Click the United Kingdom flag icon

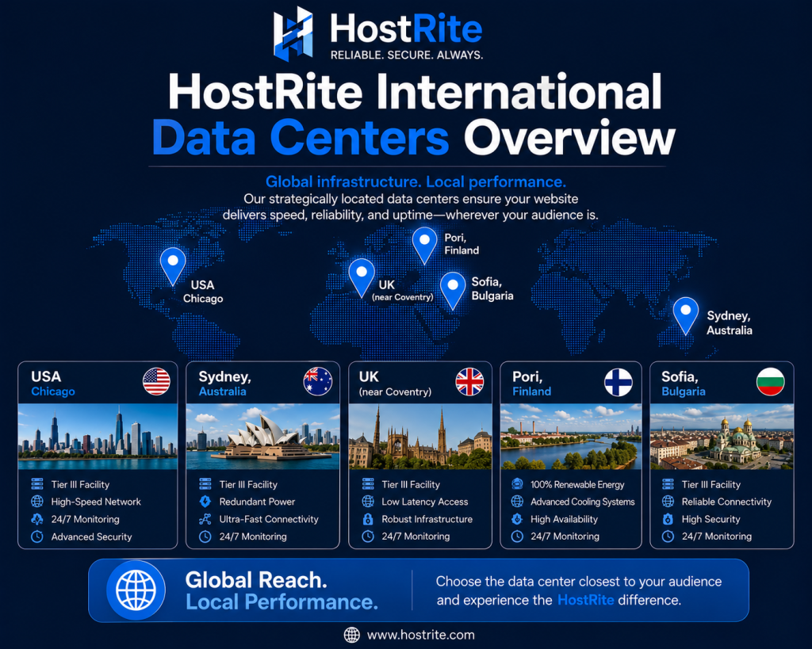pyautogui.click(x=469, y=382)
